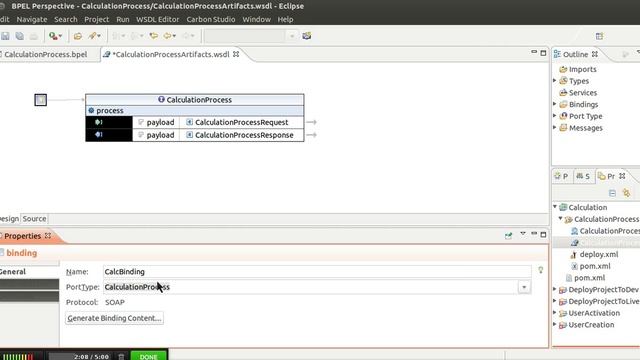The image size is (640, 360).
Task: Toggle pin to selection in Properties view
Action: [508, 236]
